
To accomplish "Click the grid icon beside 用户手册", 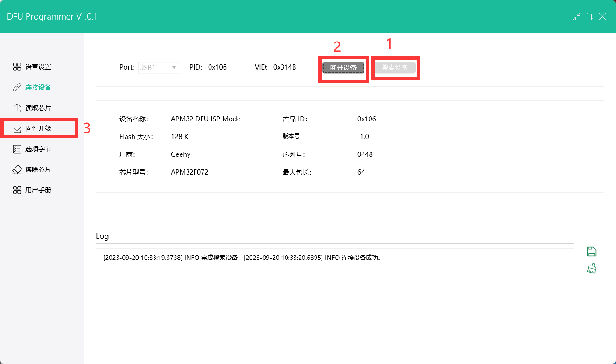I will (x=17, y=190).
